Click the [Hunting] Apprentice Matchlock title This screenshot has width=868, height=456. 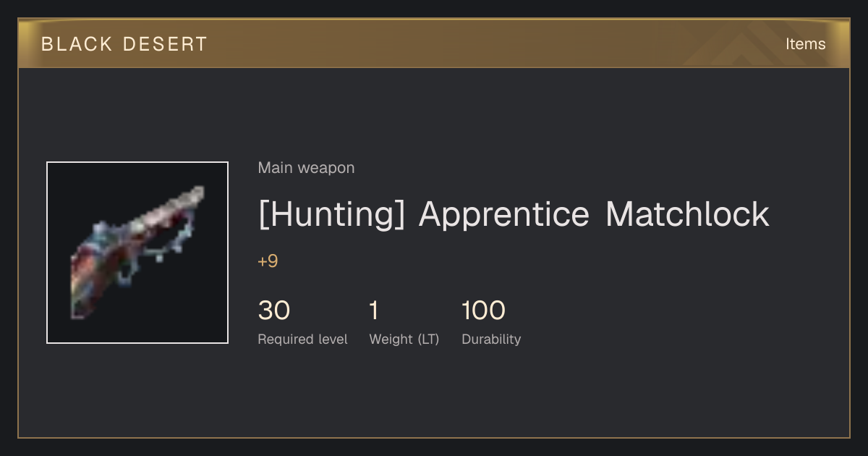[514, 214]
